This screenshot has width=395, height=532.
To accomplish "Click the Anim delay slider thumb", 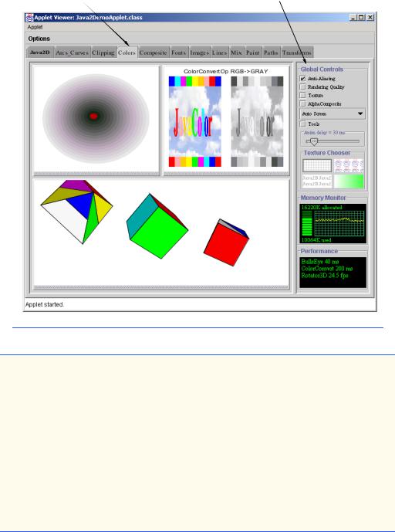I will pos(314,141).
